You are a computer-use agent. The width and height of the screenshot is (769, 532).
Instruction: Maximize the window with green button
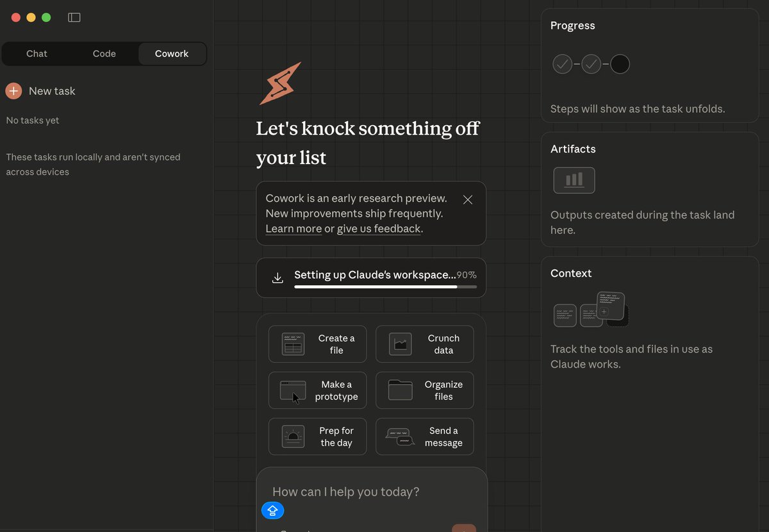(x=46, y=17)
